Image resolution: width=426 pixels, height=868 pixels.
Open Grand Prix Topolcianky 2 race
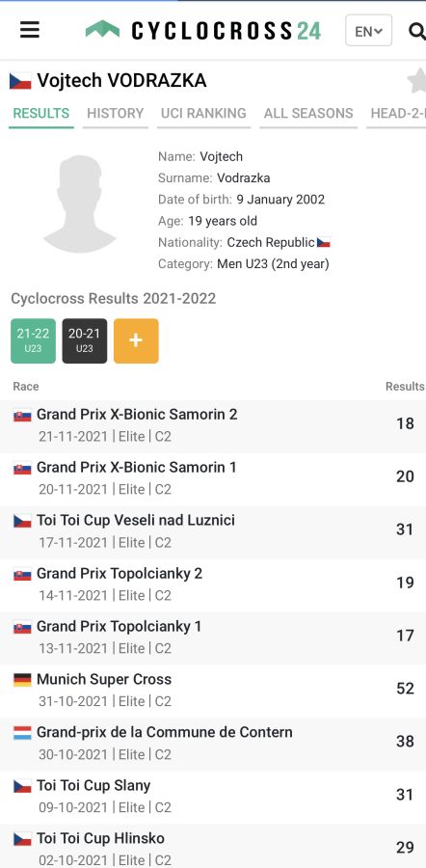[213, 583]
